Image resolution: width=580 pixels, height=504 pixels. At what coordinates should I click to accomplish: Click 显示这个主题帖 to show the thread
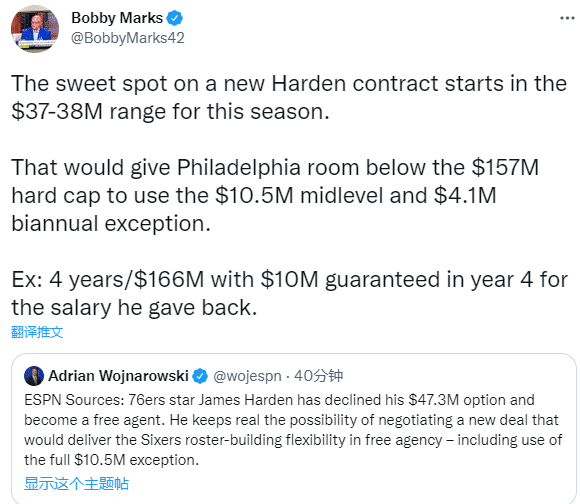pos(77,483)
